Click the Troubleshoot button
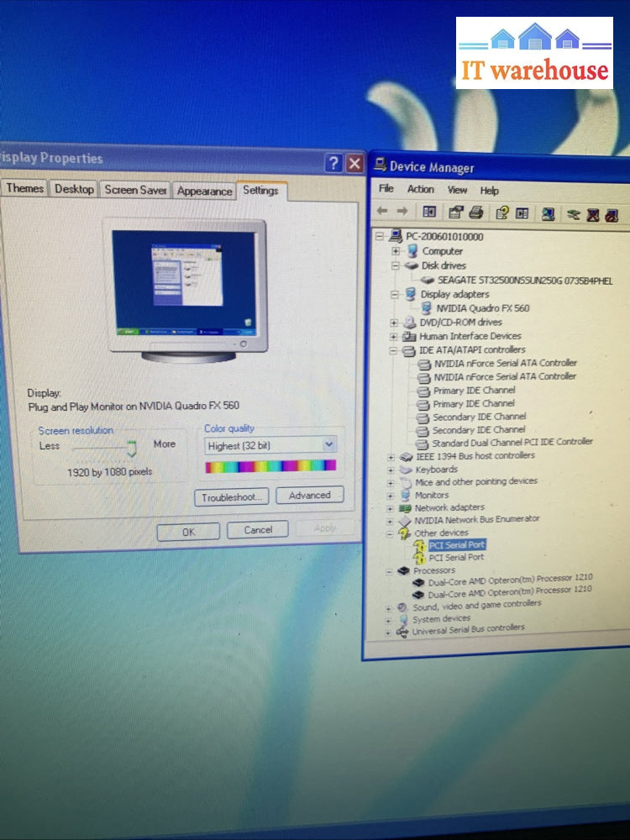Screen dimensions: 630x840 pos(232,497)
